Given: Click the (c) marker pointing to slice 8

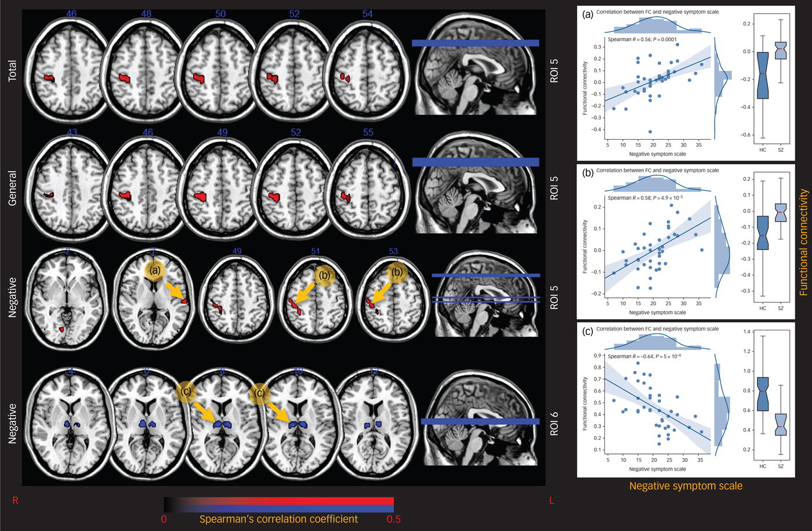Looking at the screenshot, I should point(187,392).
